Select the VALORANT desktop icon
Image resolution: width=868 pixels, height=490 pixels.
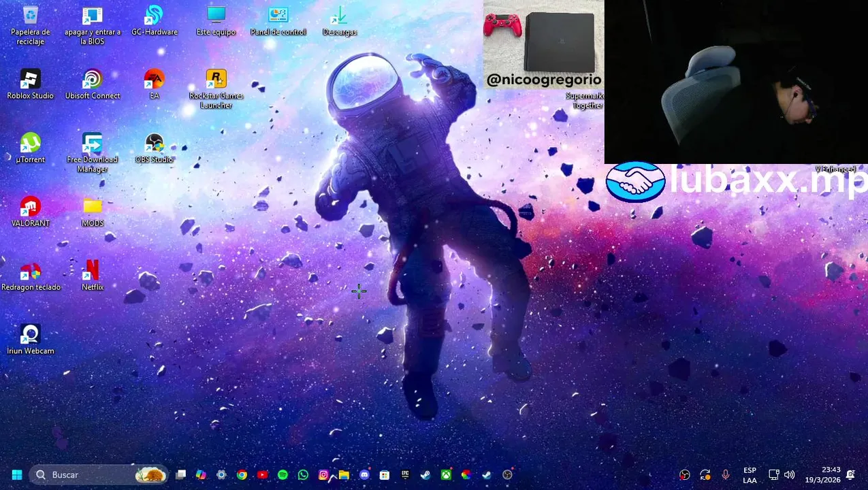(31, 212)
